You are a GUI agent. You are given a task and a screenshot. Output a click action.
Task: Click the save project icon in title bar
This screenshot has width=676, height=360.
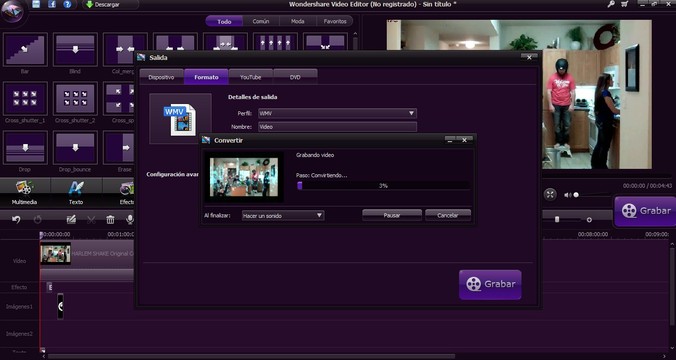[x=37, y=4]
